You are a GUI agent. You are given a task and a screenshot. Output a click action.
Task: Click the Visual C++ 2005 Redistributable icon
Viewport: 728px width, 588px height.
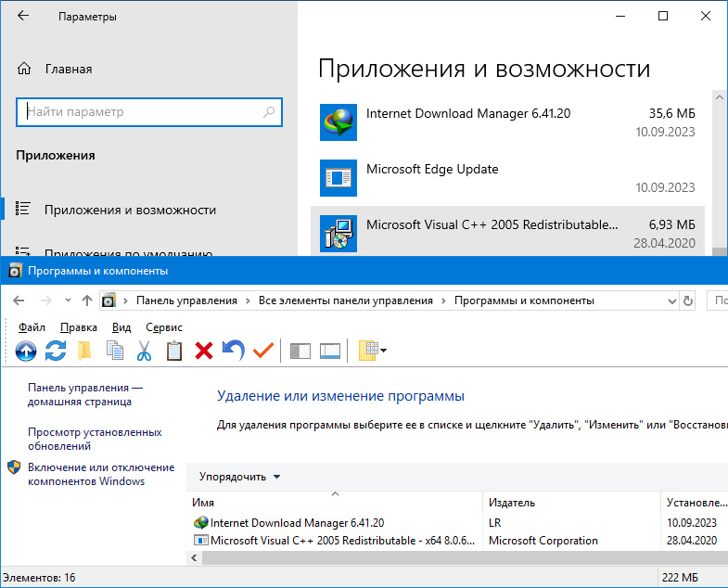pyautogui.click(x=338, y=234)
